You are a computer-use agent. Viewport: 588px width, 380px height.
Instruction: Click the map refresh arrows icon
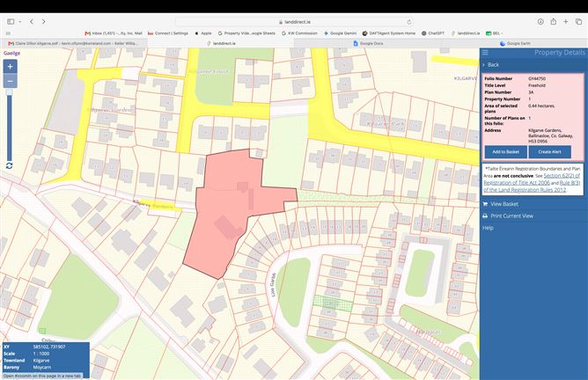point(10,165)
